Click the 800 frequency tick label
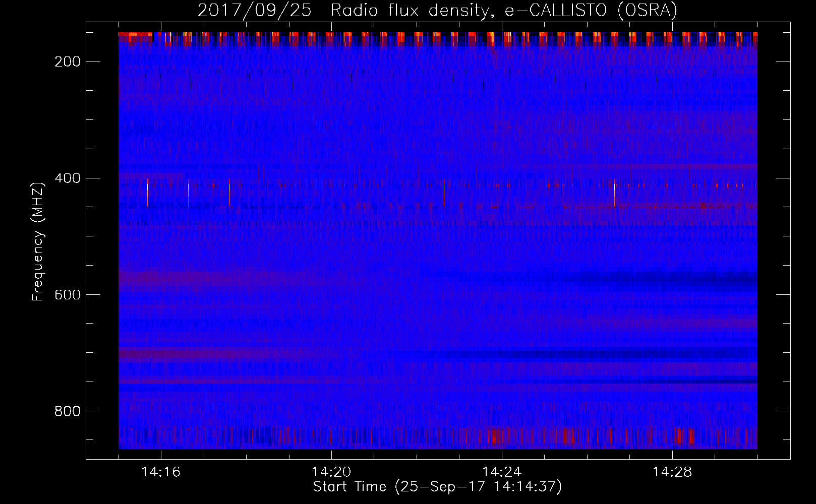Screen dimensions: 816x504 click(x=68, y=411)
